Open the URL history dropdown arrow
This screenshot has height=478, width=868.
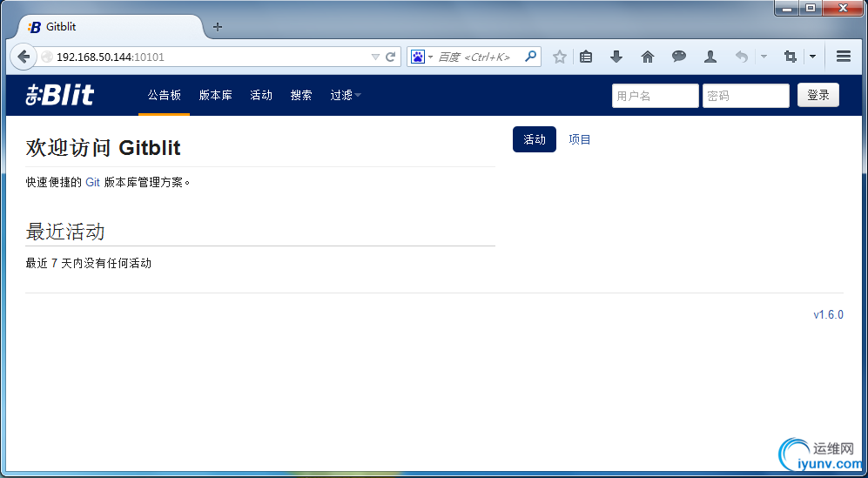click(x=375, y=57)
